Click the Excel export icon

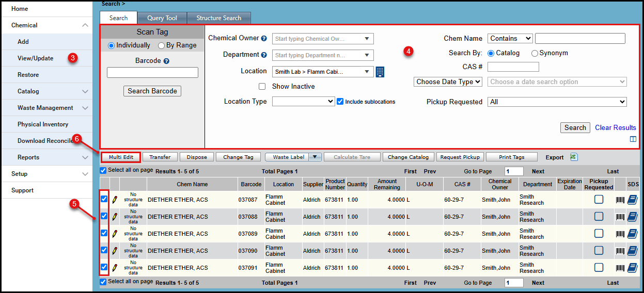tap(574, 157)
